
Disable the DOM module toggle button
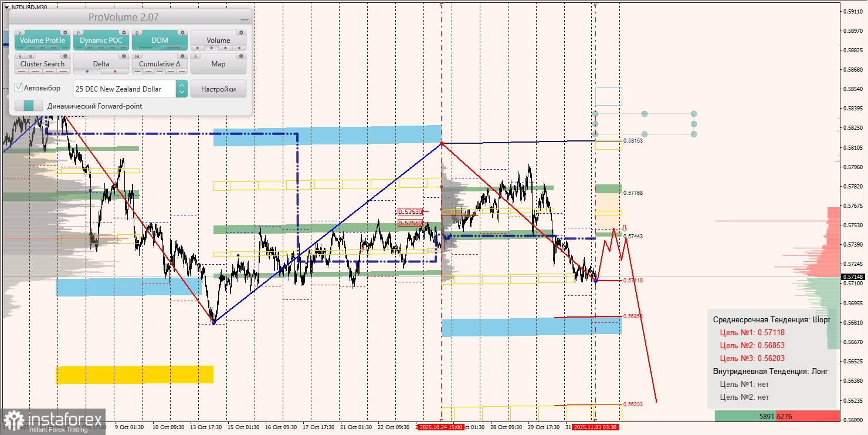tap(159, 39)
